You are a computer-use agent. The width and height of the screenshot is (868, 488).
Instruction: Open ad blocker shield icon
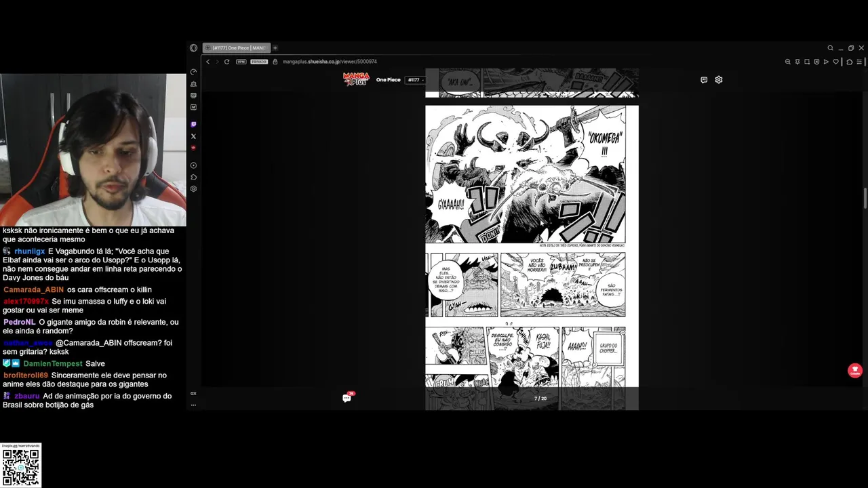816,62
